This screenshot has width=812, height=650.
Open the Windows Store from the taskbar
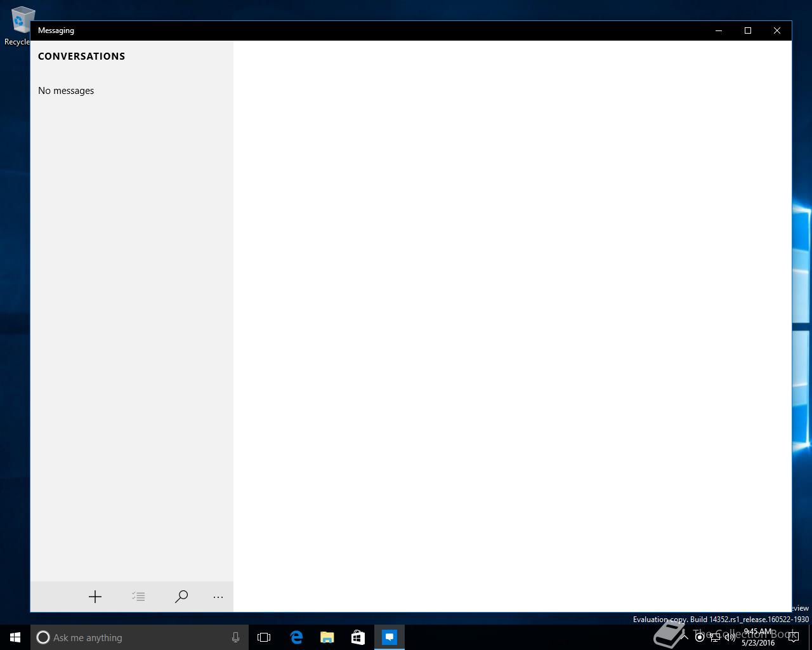358,637
